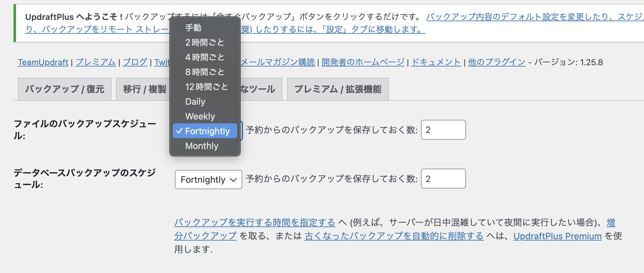Screen dimensions: 644x273
Task: Choose the 12時間ごと option
Action: 206,87
